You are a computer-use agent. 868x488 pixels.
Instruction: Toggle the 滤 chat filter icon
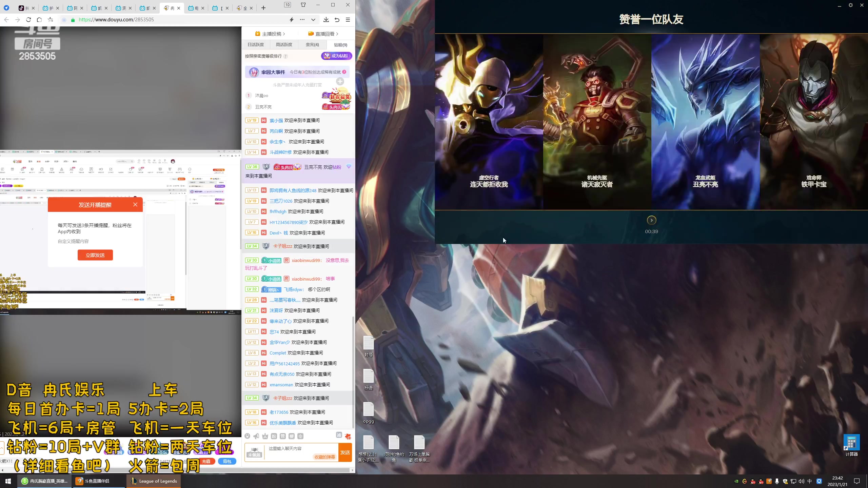click(x=339, y=435)
